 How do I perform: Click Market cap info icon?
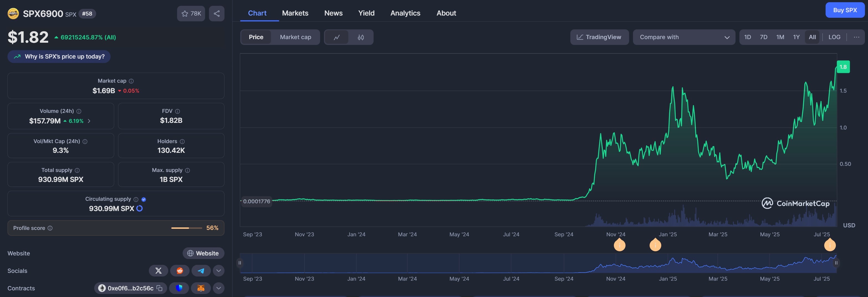(x=131, y=81)
